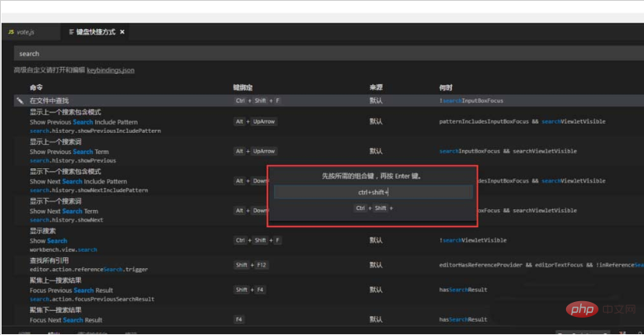
Task: Select the 键盘快捷方式 editor tab
Action: coord(91,32)
